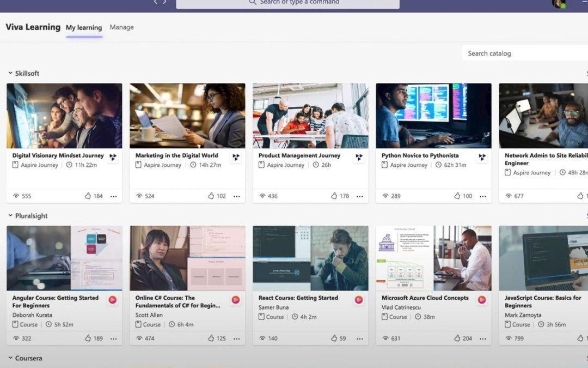Click the back navigation arrow in the title bar
The height and width of the screenshot is (368, 588).
[155, 2]
